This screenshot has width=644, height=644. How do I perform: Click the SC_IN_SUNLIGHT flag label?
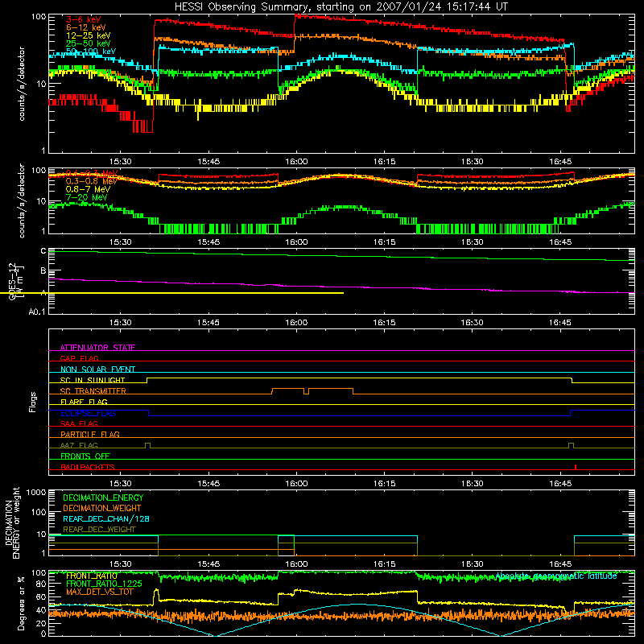93,380
